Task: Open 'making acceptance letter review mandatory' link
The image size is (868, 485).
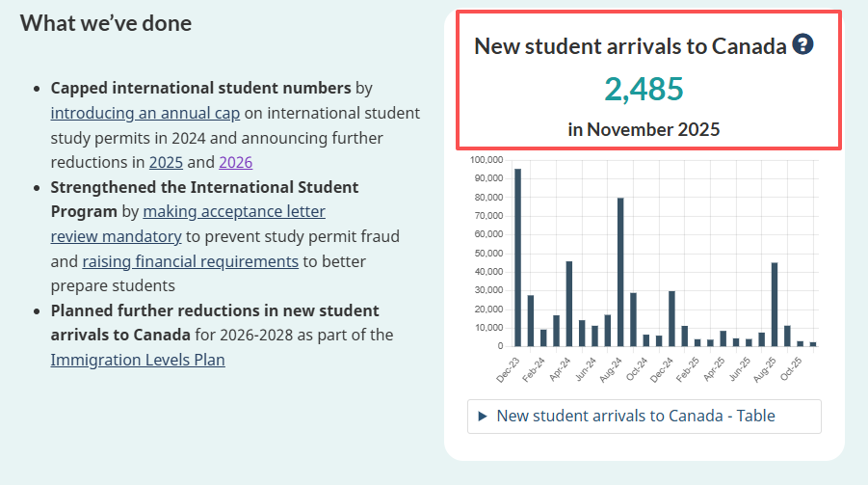Action: point(234,211)
